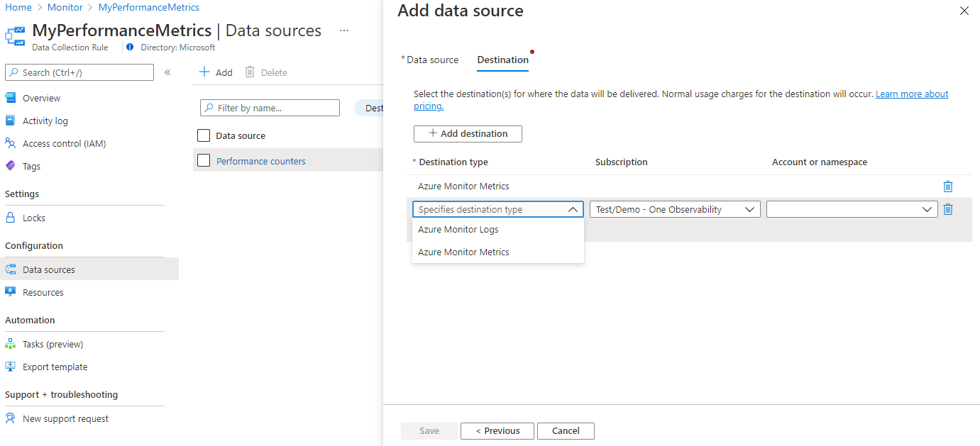Click the Data source column header
The width and height of the screenshot is (980, 446).
click(x=241, y=135)
